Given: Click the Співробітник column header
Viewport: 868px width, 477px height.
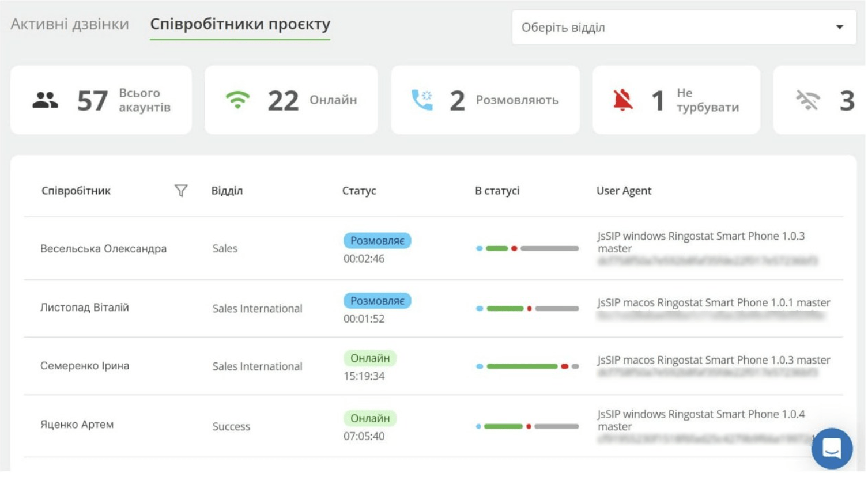Looking at the screenshot, I should click(76, 191).
